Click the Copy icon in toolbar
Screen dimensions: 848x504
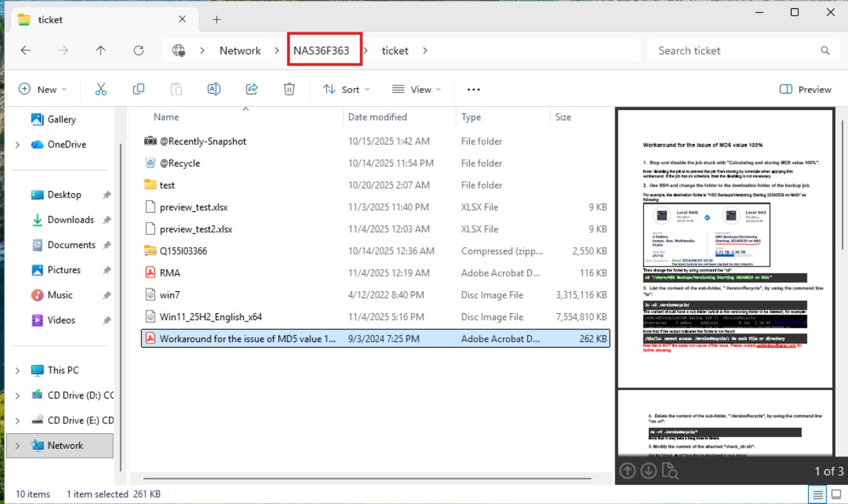138,89
